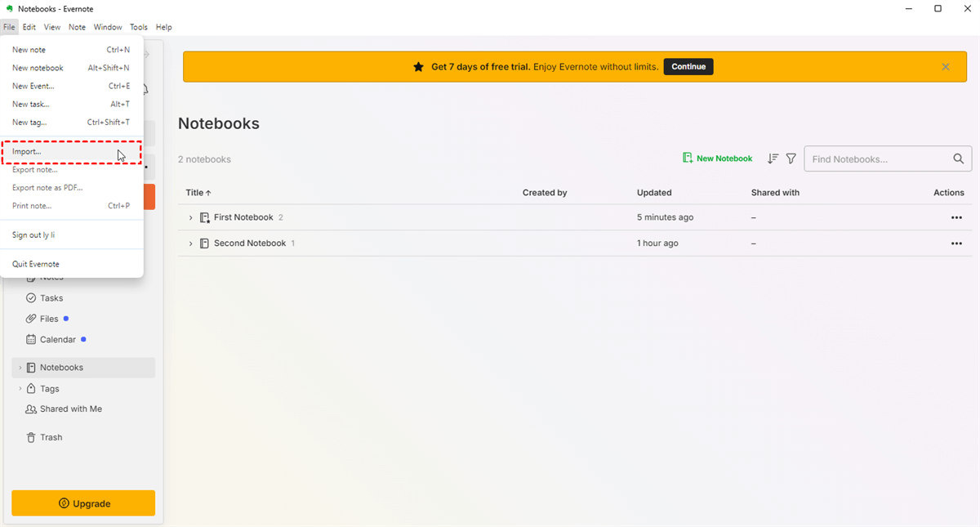Click Continue on the free trial banner
980x527 pixels.
click(x=688, y=67)
